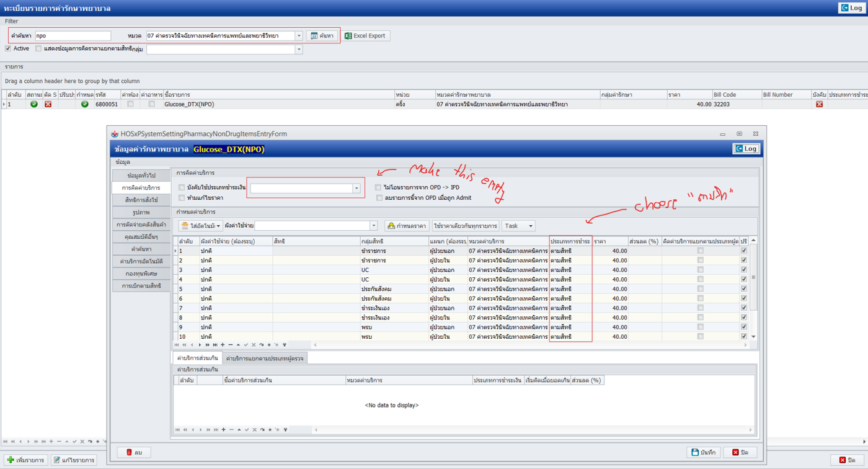The width and height of the screenshot is (868, 469).
Task: Open the ใส่อัตโนมัติ dropdown button
Action: (x=201, y=226)
